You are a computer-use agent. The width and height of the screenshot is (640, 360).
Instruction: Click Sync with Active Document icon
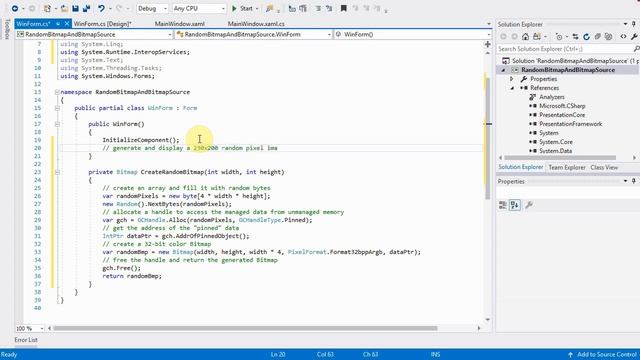pos(576,37)
